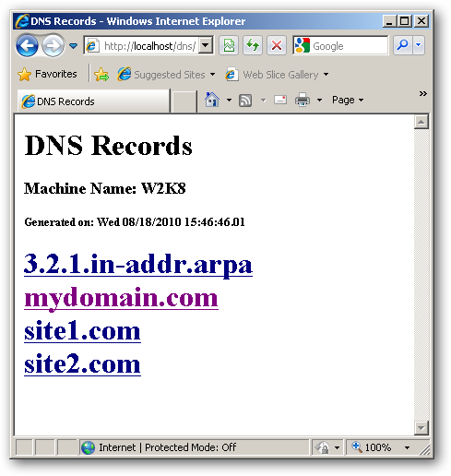Open the 3.2.1.in-addr.arpa link
This screenshot has height=476, width=451.
click(138, 265)
